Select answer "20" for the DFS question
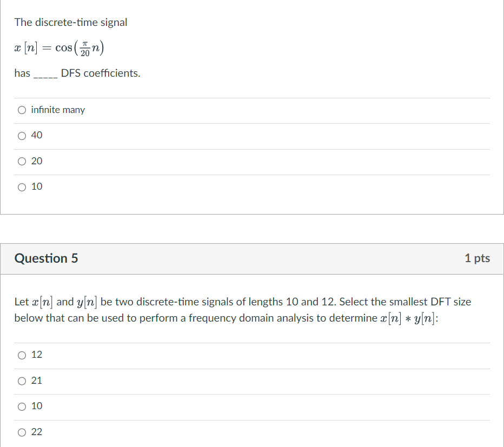Image resolution: width=504 pixels, height=447 pixels. point(22,161)
